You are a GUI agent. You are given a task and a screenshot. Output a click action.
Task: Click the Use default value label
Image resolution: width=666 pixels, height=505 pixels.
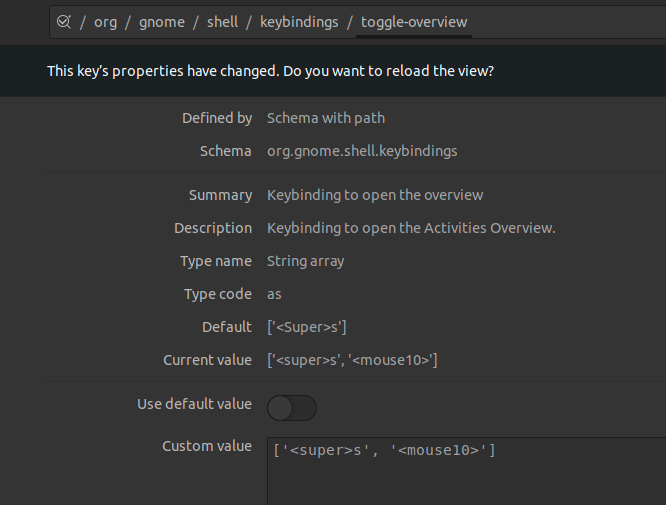point(194,404)
